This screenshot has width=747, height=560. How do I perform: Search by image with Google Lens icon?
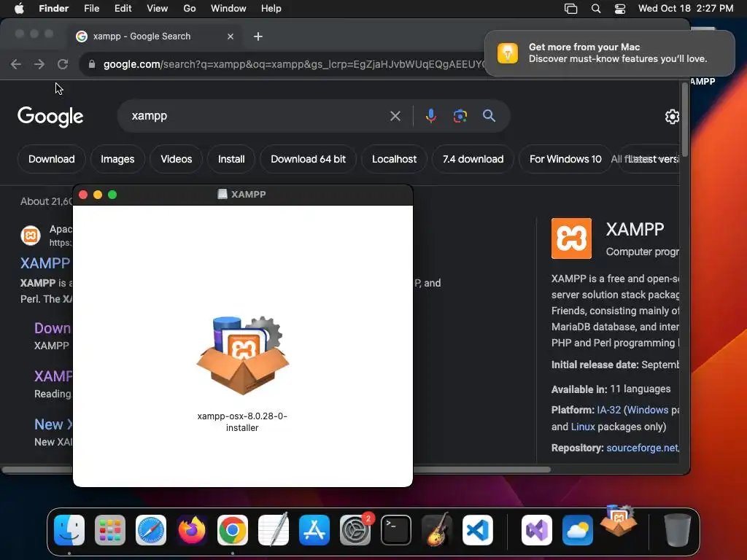tap(460, 116)
